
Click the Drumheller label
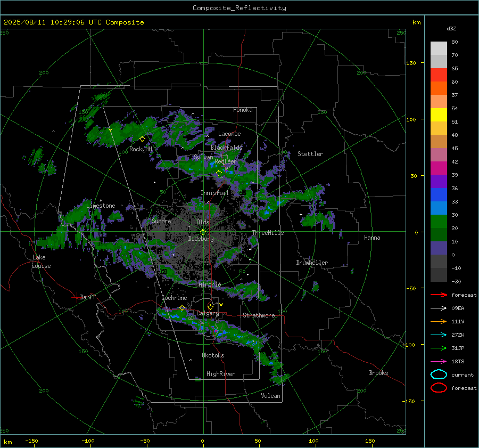click(x=312, y=263)
